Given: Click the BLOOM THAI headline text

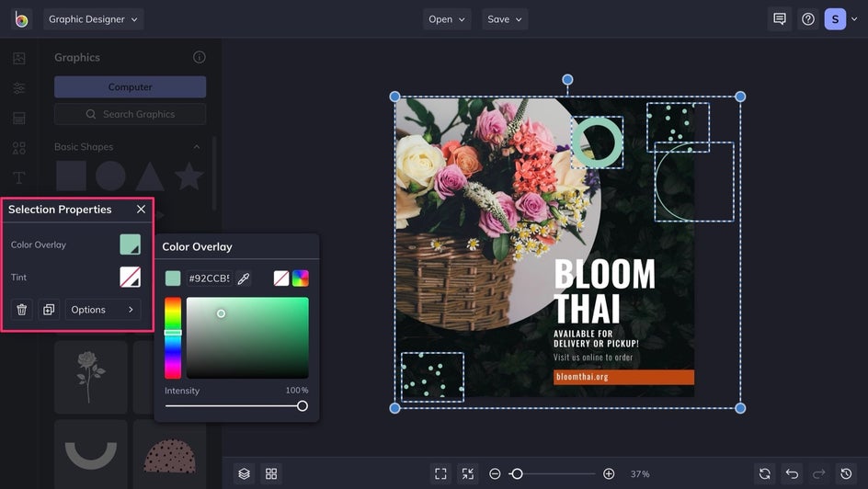Looking at the screenshot, I should (604, 291).
